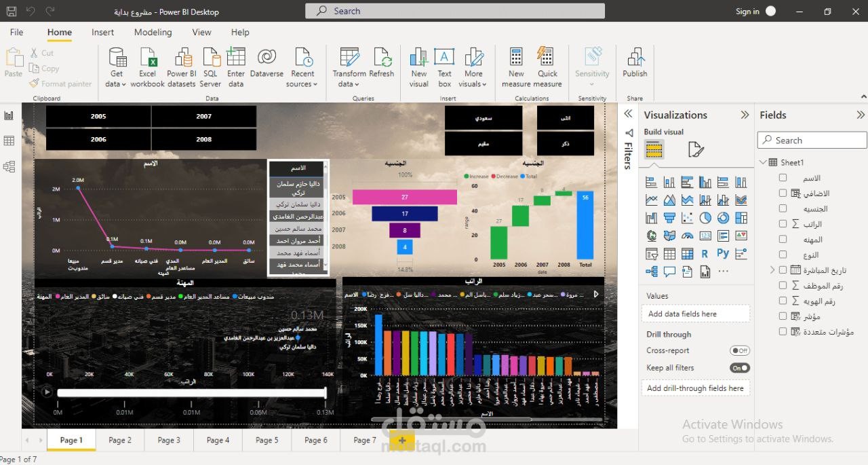Switch to Report view in left sidebar
The height and width of the screenshot is (465, 868).
point(9,115)
